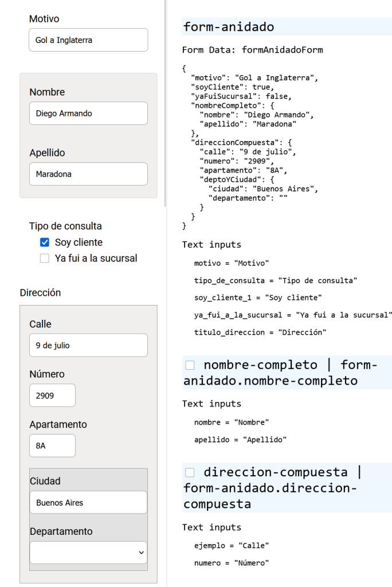Click the 'Form Data: formAnidadoForm' label
This screenshot has width=392, height=587.
252,50
